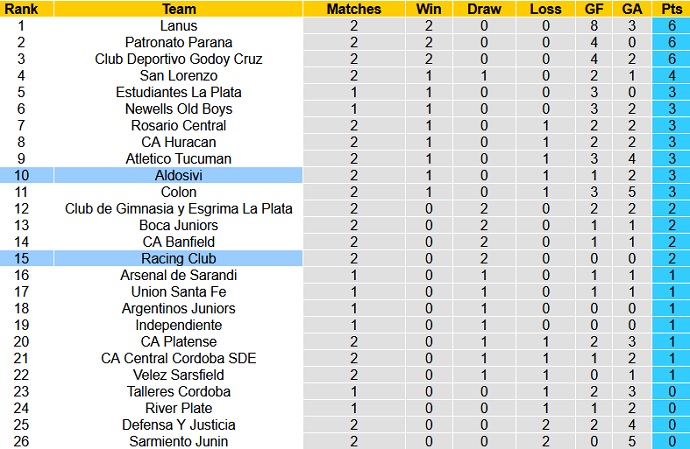690x449 pixels.
Task: Click San Lorenzo in the standings
Action: tap(179, 75)
